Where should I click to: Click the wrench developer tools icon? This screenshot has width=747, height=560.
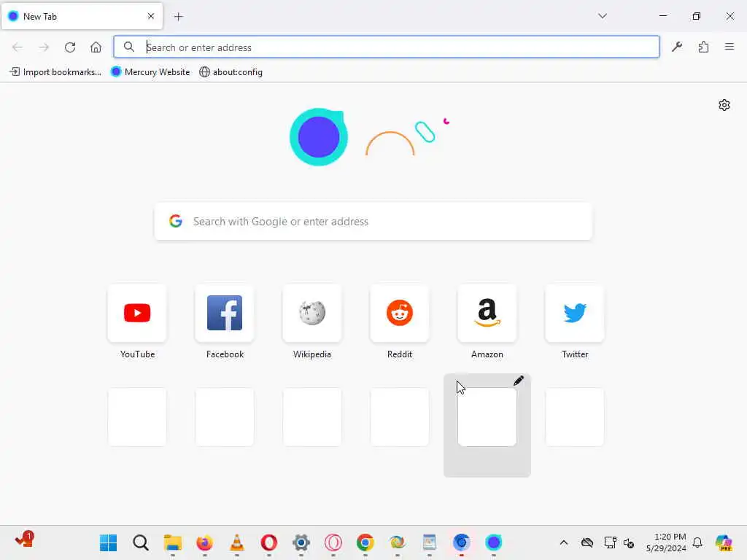coord(677,47)
